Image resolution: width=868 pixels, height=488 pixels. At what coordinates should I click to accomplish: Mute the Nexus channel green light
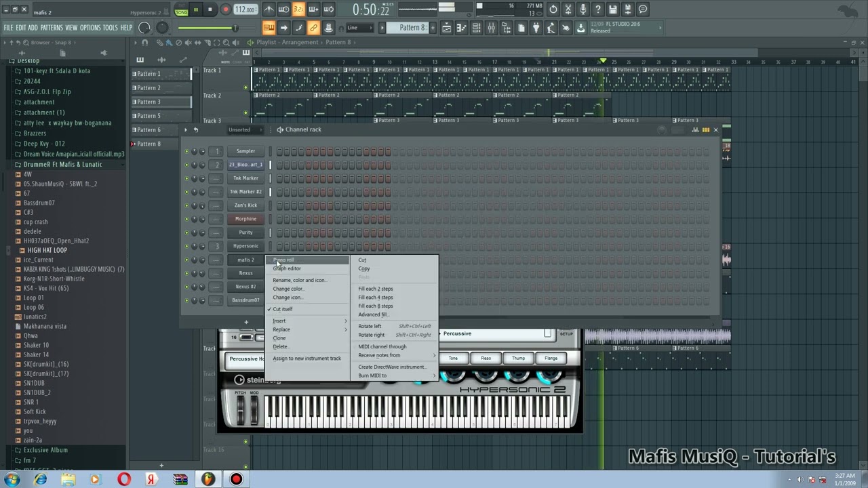[x=186, y=273]
